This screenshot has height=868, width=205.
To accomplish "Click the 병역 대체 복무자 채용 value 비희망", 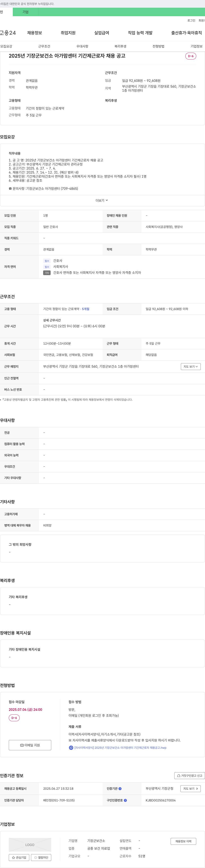I will [47, 526].
